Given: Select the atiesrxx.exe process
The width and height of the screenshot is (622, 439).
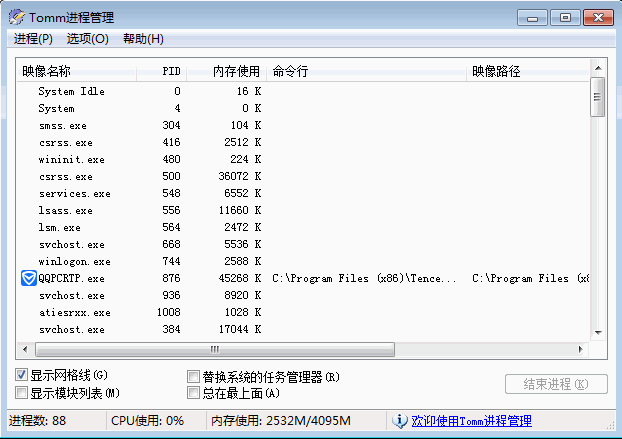Looking at the screenshot, I should click(x=303, y=312).
